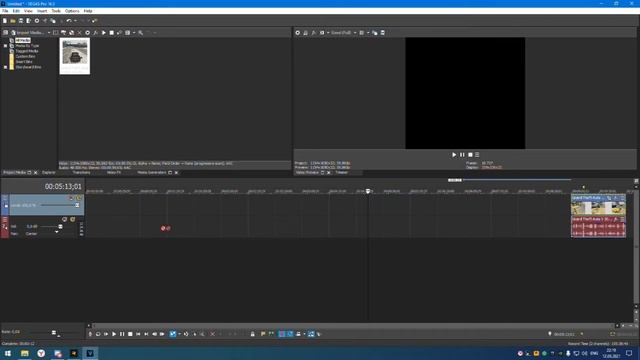Click the New project icon
Image resolution: width=640 pixels, height=360 pixels.
click(4, 21)
